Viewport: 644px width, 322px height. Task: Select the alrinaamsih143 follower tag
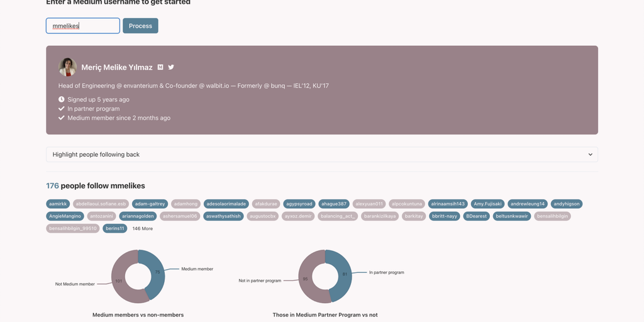(448, 204)
